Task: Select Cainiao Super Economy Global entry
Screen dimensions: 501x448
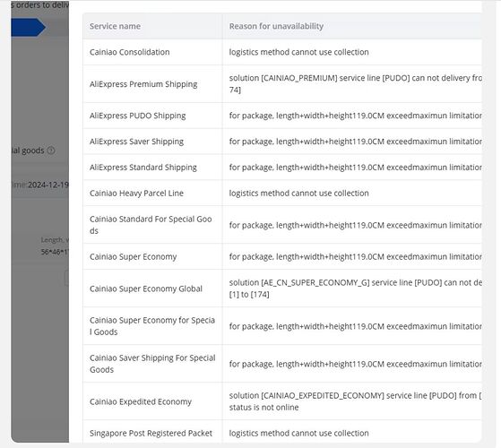Action: [x=146, y=289]
